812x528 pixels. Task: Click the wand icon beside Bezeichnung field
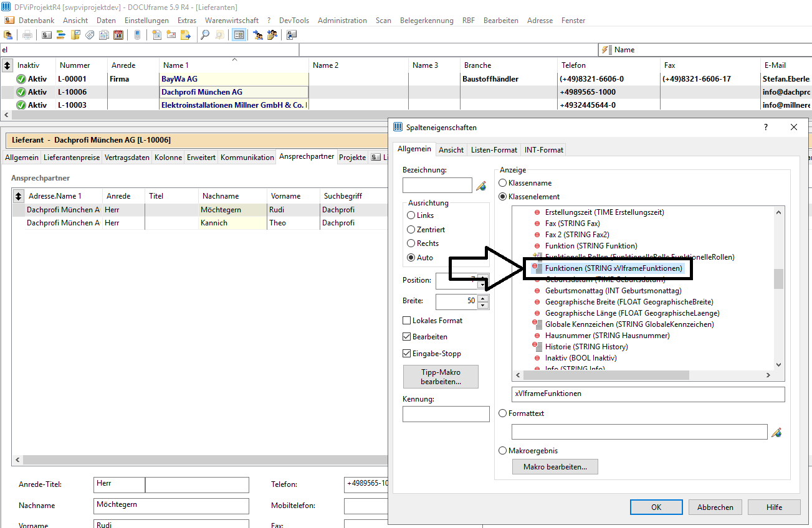coord(480,186)
